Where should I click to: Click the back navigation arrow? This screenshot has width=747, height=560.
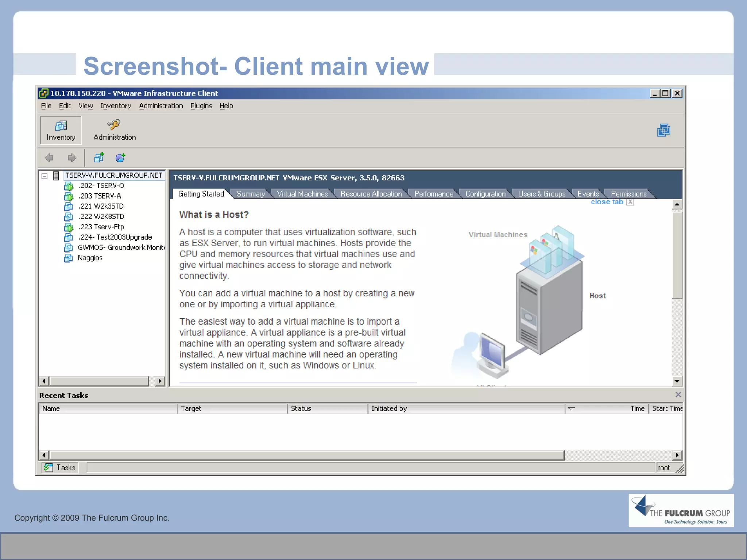pos(49,158)
